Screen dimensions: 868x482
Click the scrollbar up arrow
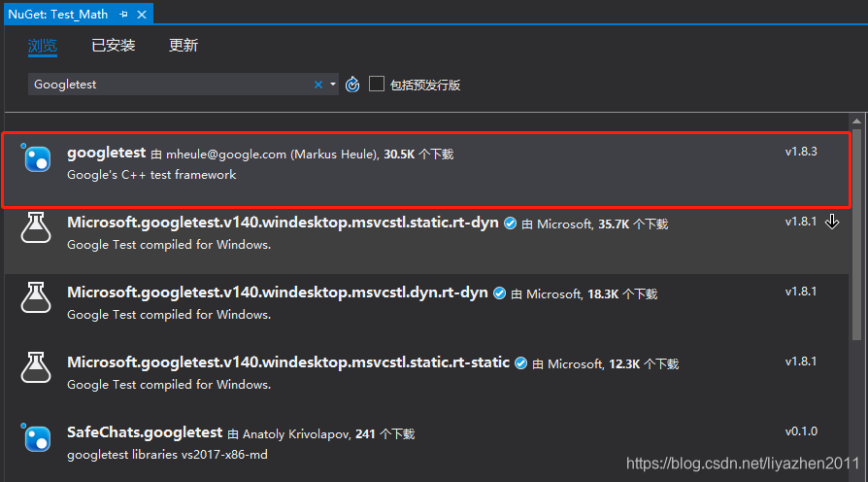[x=857, y=120]
